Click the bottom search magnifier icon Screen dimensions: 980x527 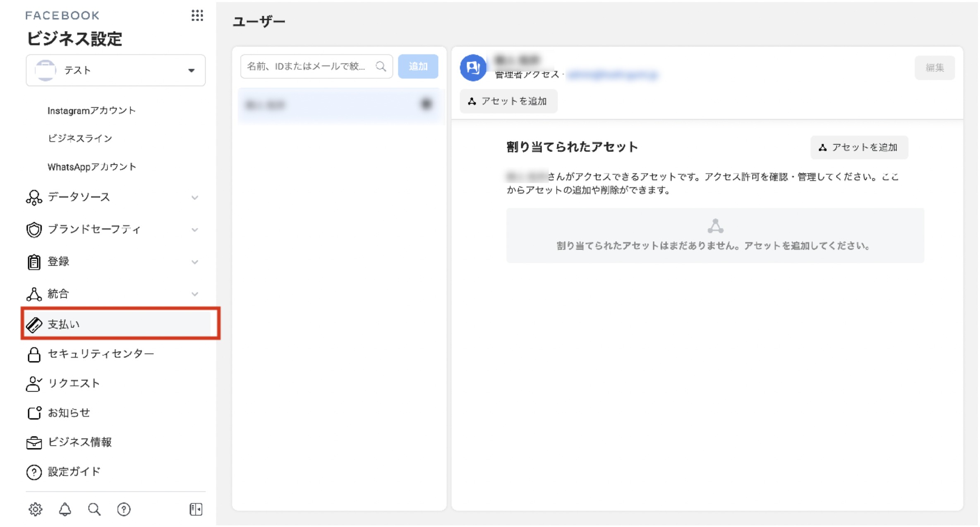pyautogui.click(x=94, y=509)
